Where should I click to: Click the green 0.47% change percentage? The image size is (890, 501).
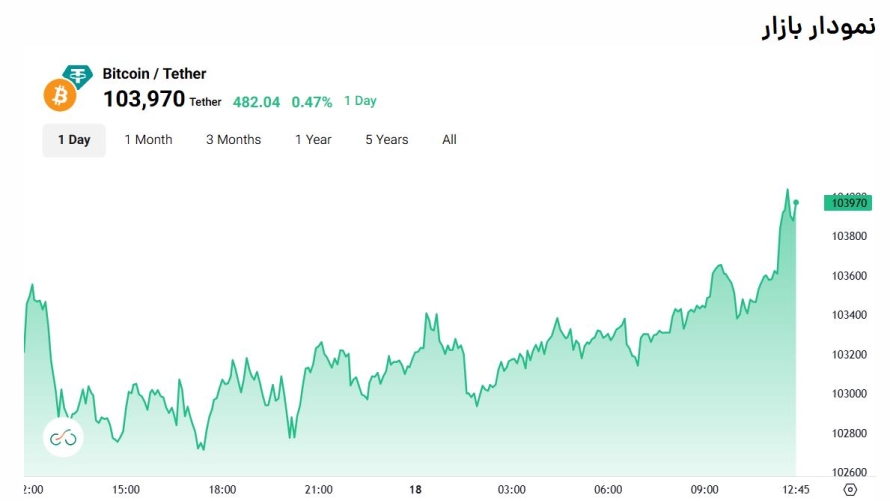click(312, 101)
